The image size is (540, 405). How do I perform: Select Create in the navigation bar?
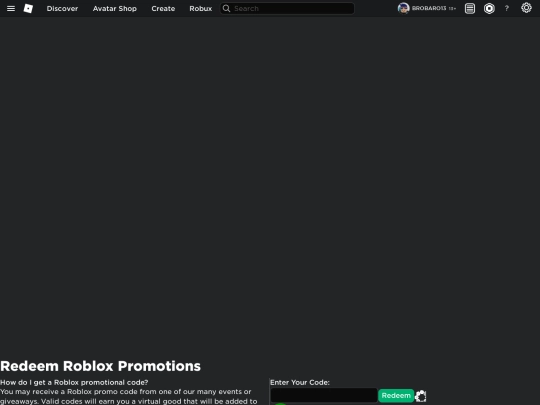[x=163, y=9]
